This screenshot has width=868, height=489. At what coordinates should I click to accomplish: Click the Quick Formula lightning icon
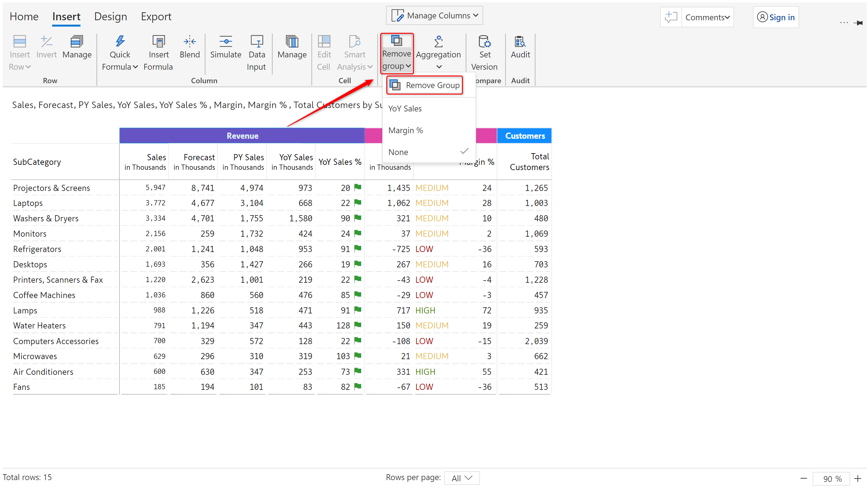coord(120,42)
